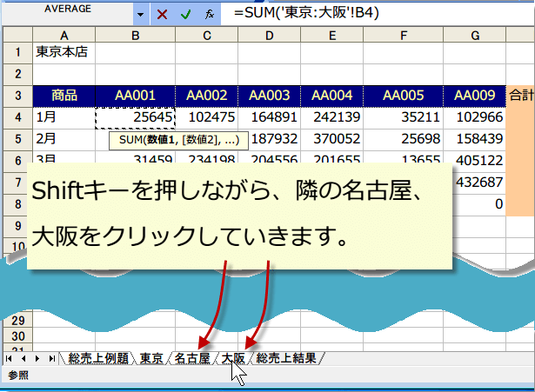This screenshot has height=392, width=535.
Task: Jump to the last sheet with navigation arrow
Action: click(52, 358)
